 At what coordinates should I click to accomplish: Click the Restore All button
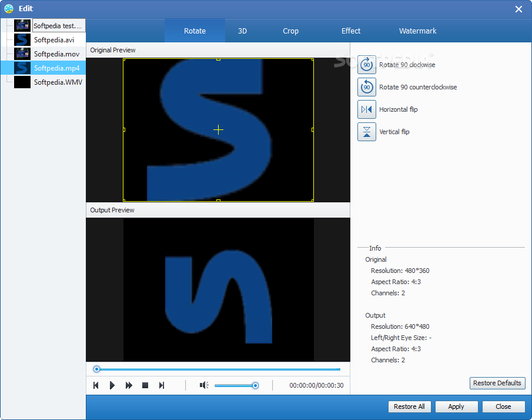(409, 406)
